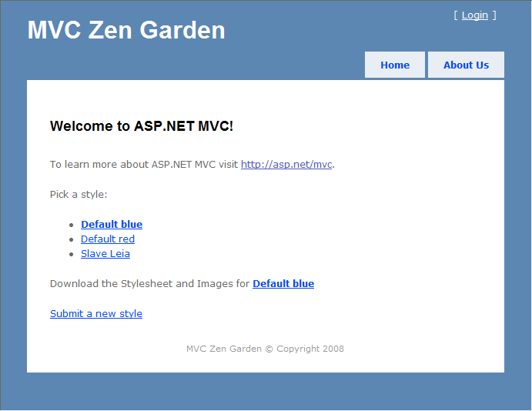This screenshot has width=532, height=411.
Task: Download stylesheet via Default blue link
Action: 283,283
